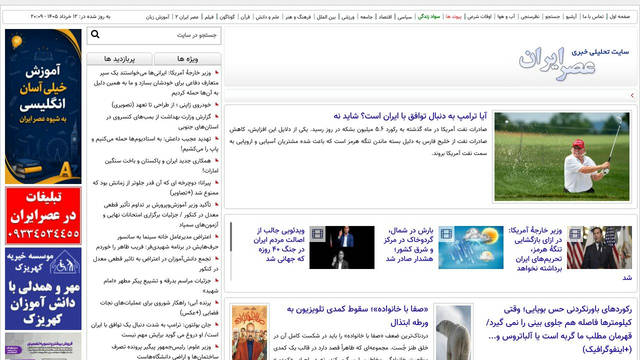
Task: Click the red 'تبلیغات در عصر ایران' ad banner
Action: pos(43,216)
